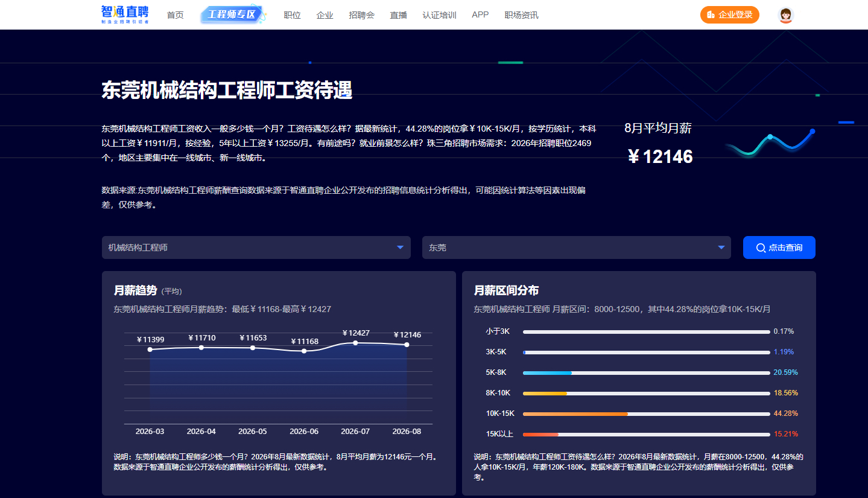This screenshot has width=868, height=498.
Task: Click the 2026-03 data point on chart
Action: (x=150, y=350)
